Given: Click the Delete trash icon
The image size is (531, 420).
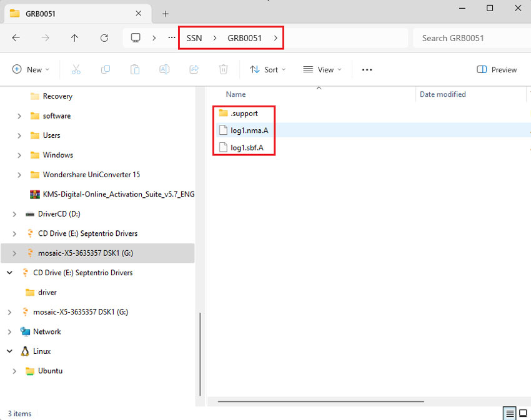Looking at the screenshot, I should point(223,70).
